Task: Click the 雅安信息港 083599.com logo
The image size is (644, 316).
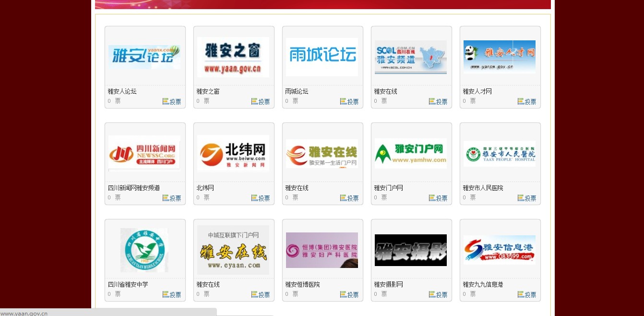Action: [x=500, y=250]
